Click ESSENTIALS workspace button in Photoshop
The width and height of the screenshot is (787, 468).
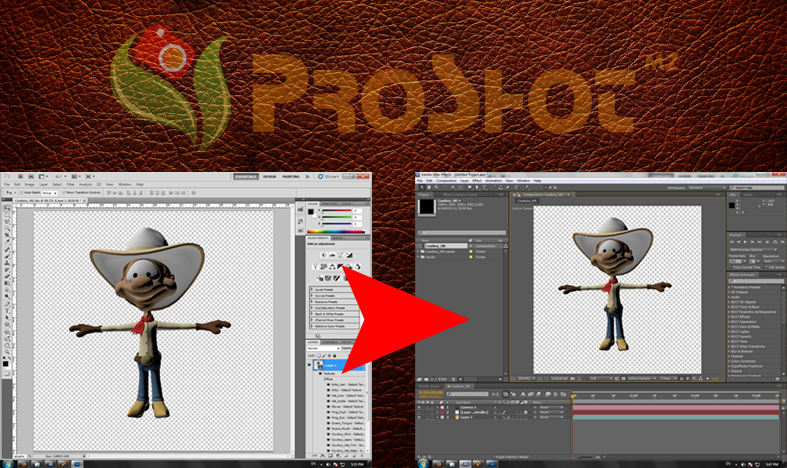coord(246,176)
